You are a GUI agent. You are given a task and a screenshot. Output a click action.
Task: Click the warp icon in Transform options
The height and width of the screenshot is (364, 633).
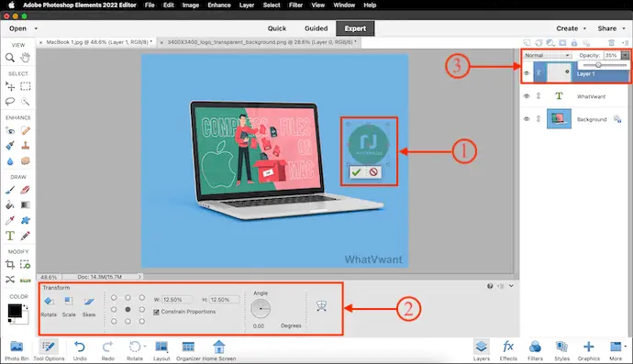point(321,306)
